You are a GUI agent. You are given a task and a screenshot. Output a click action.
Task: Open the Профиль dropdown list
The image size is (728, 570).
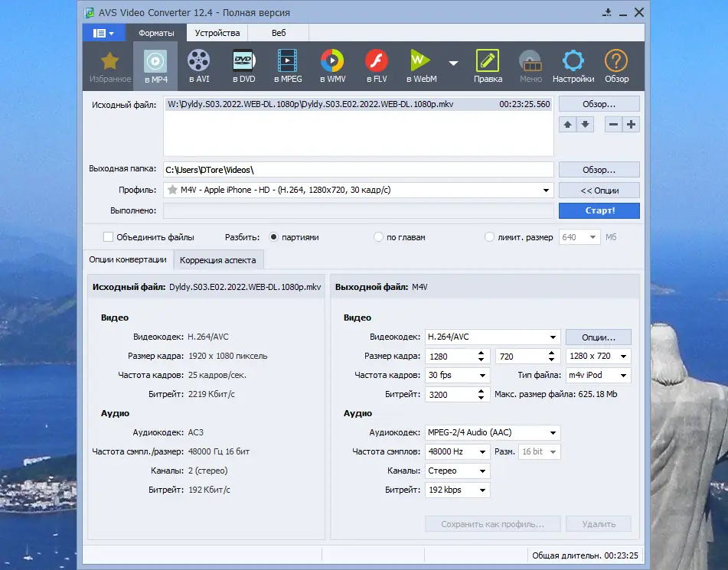tap(546, 191)
